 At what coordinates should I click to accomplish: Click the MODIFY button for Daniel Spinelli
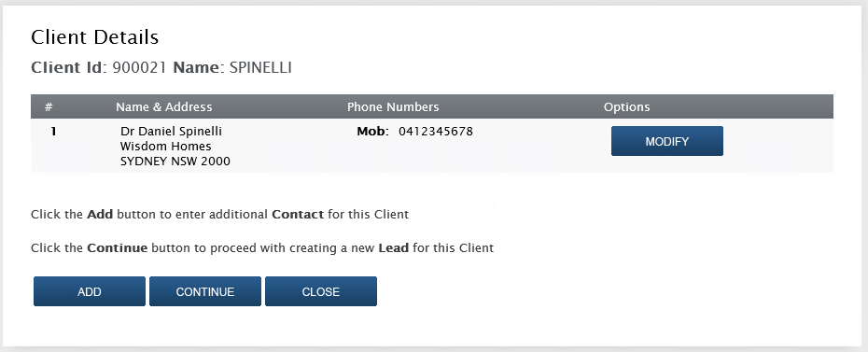[x=667, y=141]
